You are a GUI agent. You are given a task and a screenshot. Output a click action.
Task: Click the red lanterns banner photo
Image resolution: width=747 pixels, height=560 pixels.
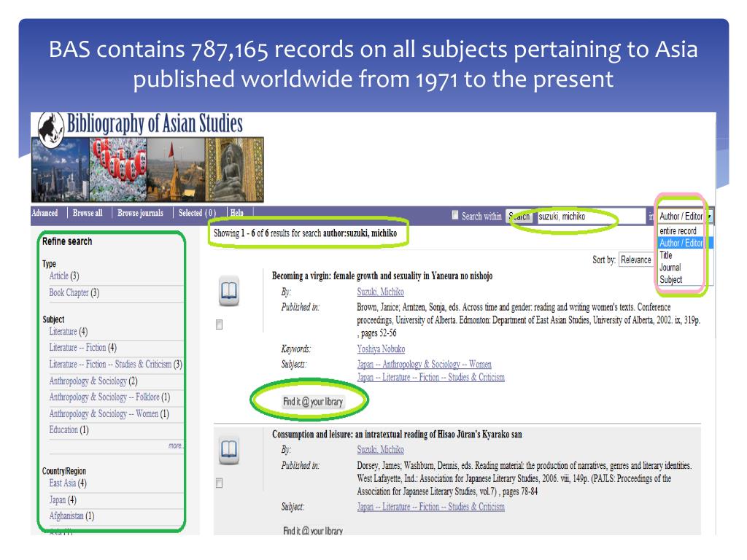click(x=118, y=170)
